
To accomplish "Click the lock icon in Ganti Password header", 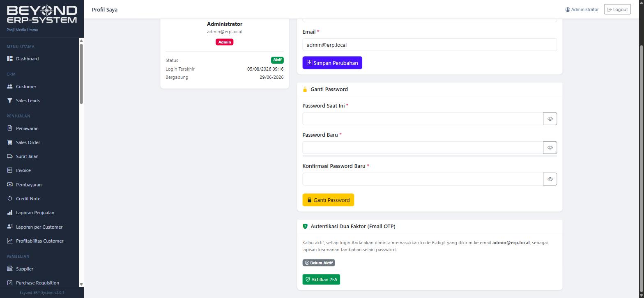I will coord(305,89).
